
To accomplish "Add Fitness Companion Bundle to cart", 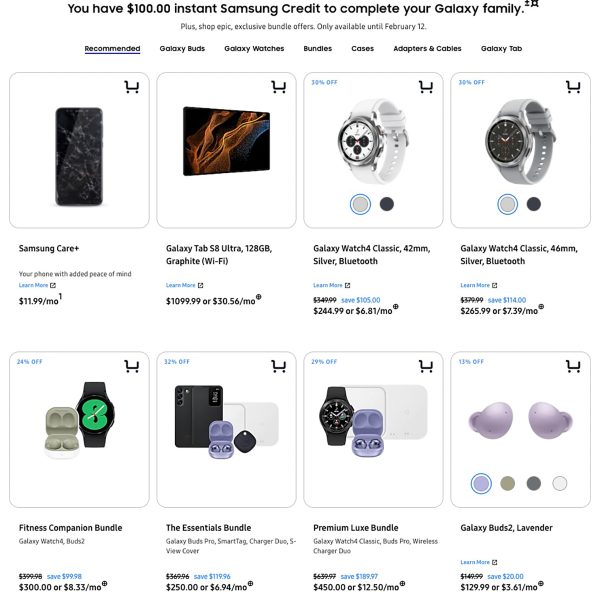I will pyautogui.click(x=131, y=367).
